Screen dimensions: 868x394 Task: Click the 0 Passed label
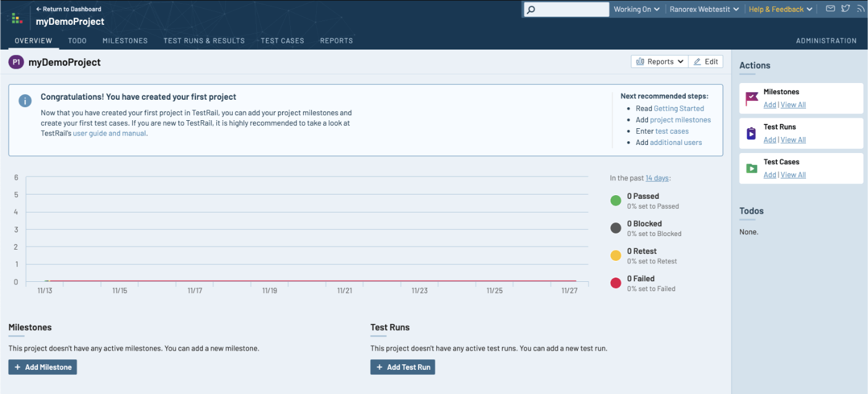[x=643, y=196]
